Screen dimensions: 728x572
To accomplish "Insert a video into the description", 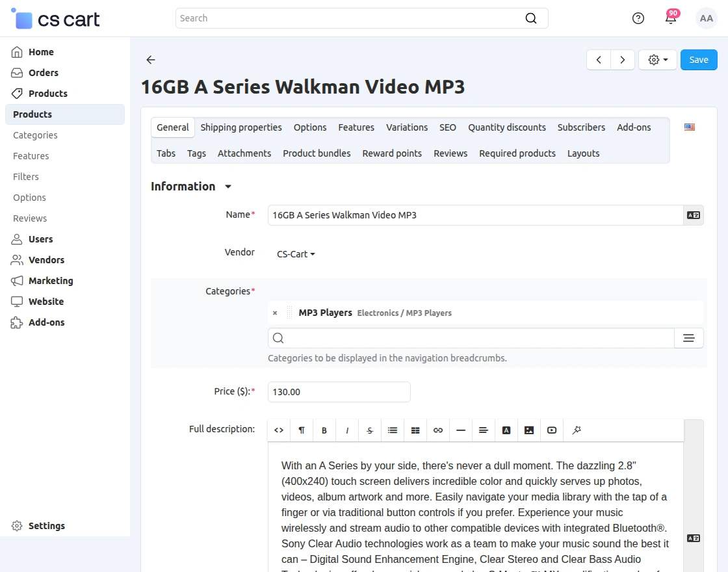I will 552,430.
